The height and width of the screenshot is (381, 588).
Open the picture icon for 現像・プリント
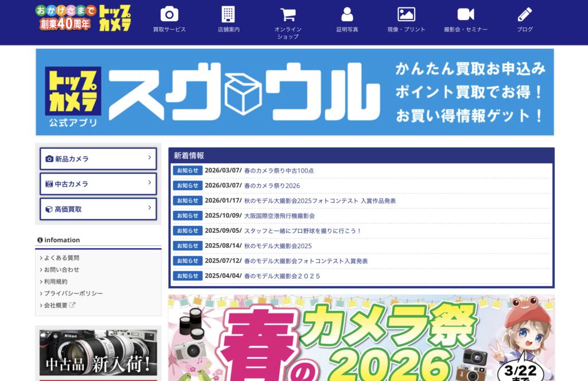pos(406,14)
